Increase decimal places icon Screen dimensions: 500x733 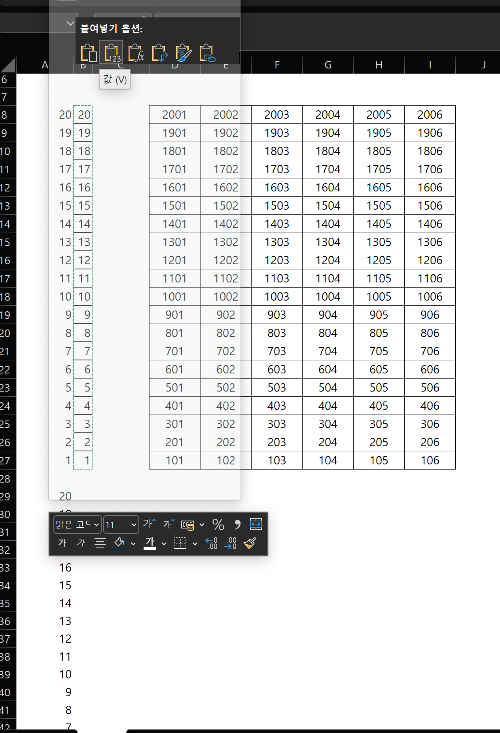[x=211, y=543]
